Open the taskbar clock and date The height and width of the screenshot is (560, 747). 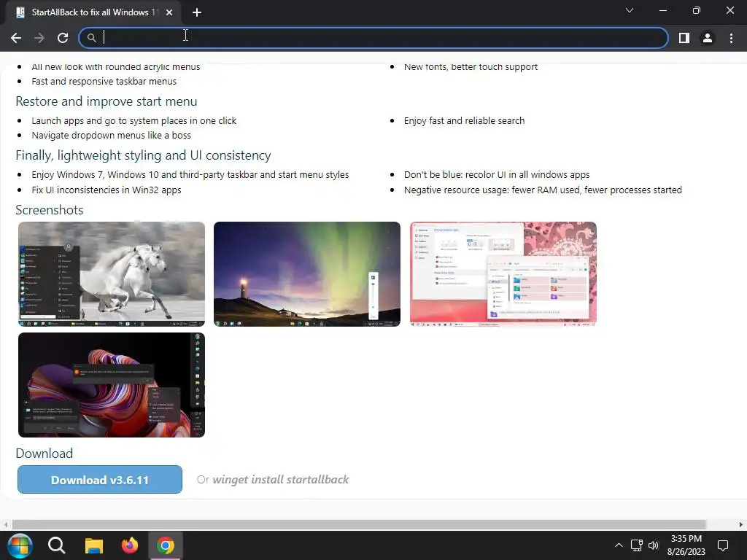coord(686,545)
